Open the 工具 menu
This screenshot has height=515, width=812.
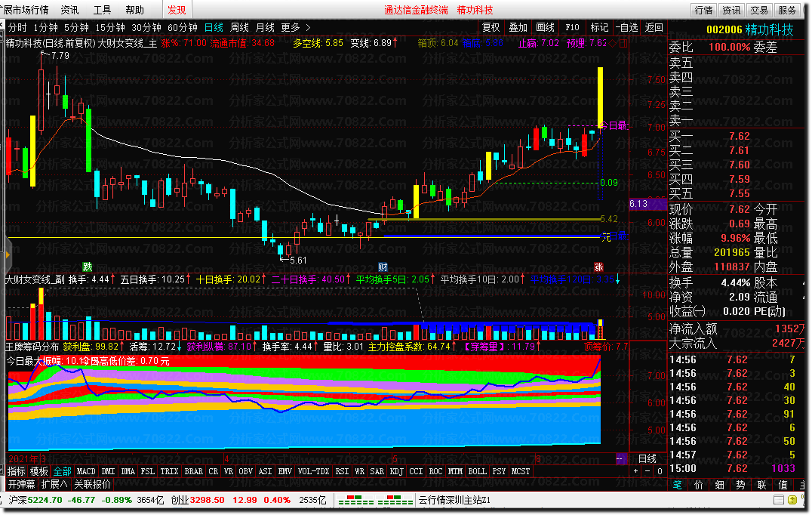point(102,10)
